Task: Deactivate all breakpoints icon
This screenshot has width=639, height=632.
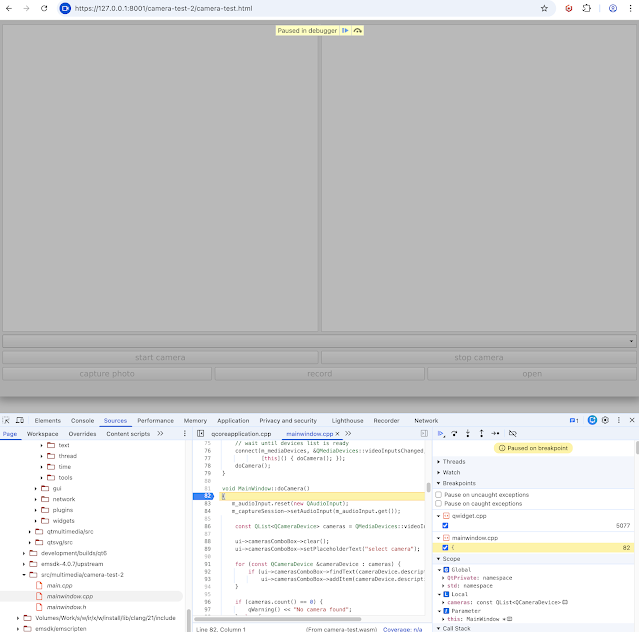Action: click(x=512, y=434)
